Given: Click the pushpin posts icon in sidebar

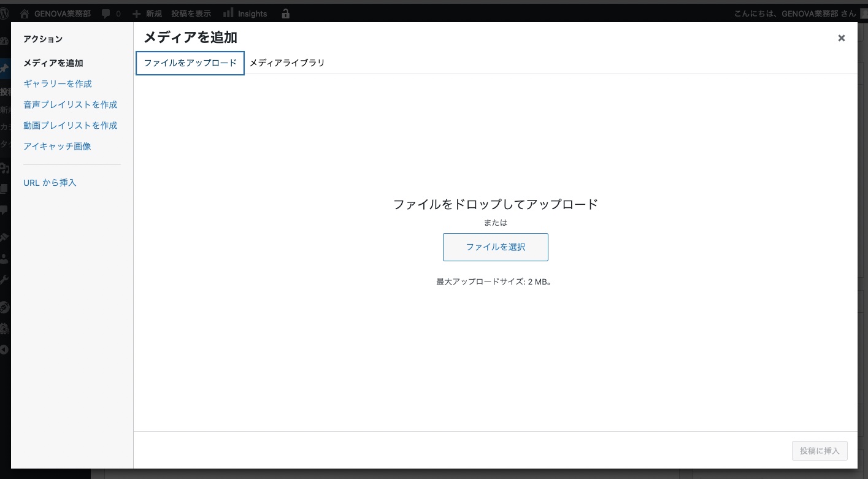Looking at the screenshot, I should click(x=4, y=68).
